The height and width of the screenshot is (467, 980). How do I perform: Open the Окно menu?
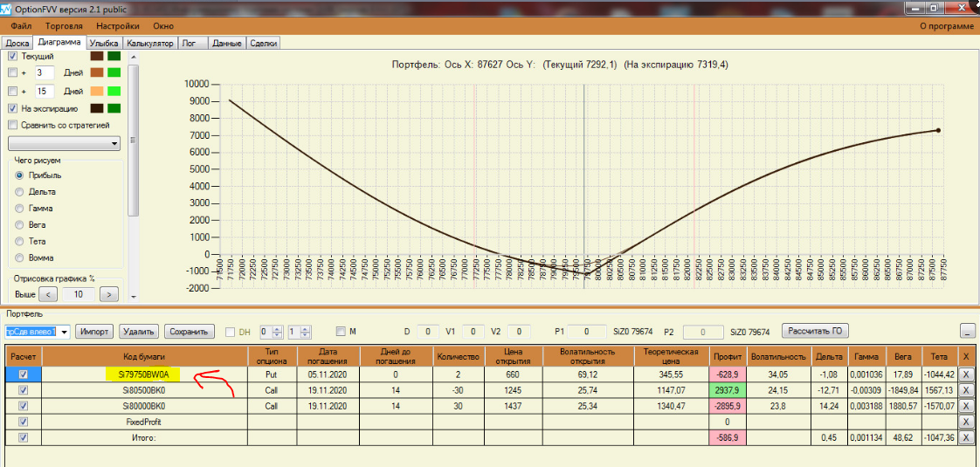click(163, 26)
